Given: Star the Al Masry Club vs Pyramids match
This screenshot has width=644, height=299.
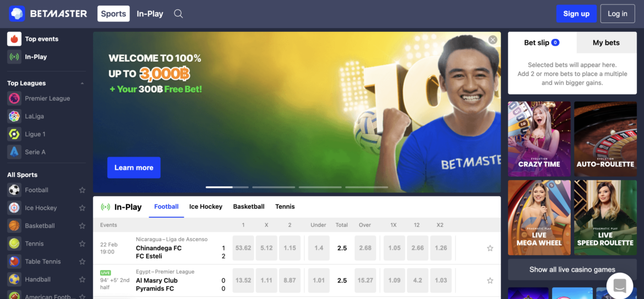Looking at the screenshot, I should (490, 280).
